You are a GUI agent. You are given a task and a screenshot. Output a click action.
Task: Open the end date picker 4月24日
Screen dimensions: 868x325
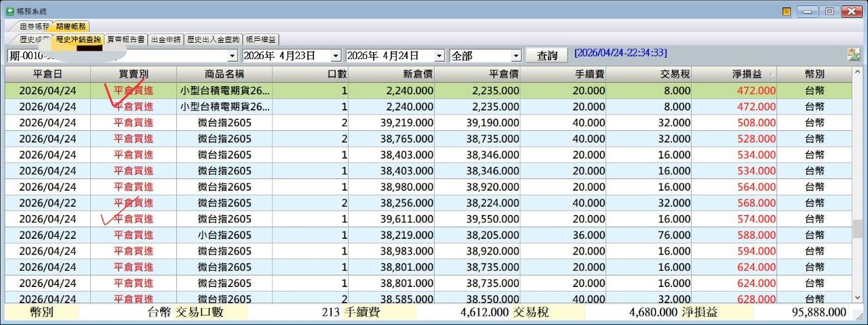coord(439,56)
